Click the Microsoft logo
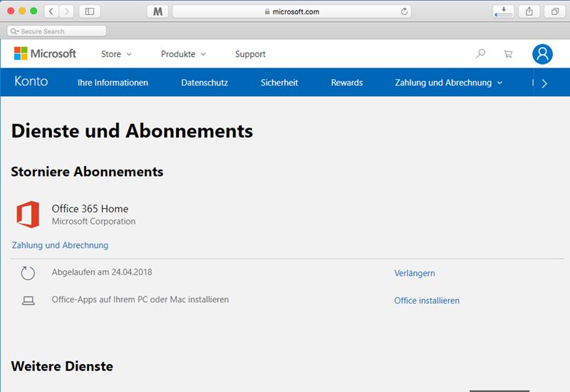The width and height of the screenshot is (570, 392). pyautogui.click(x=45, y=54)
